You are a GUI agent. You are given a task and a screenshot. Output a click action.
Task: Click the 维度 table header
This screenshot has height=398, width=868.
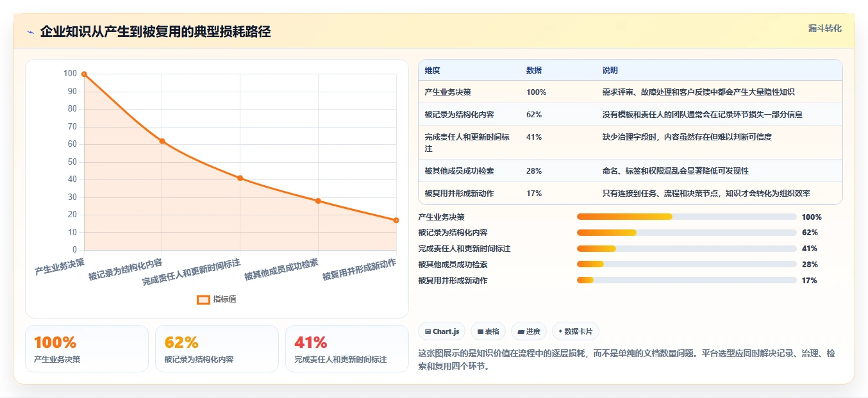tap(433, 70)
